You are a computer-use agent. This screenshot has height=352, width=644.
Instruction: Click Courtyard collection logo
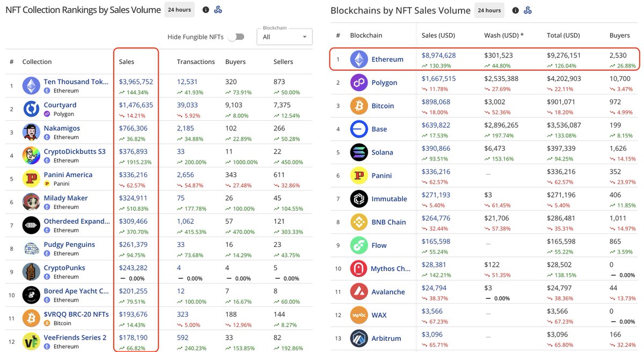[31, 109]
